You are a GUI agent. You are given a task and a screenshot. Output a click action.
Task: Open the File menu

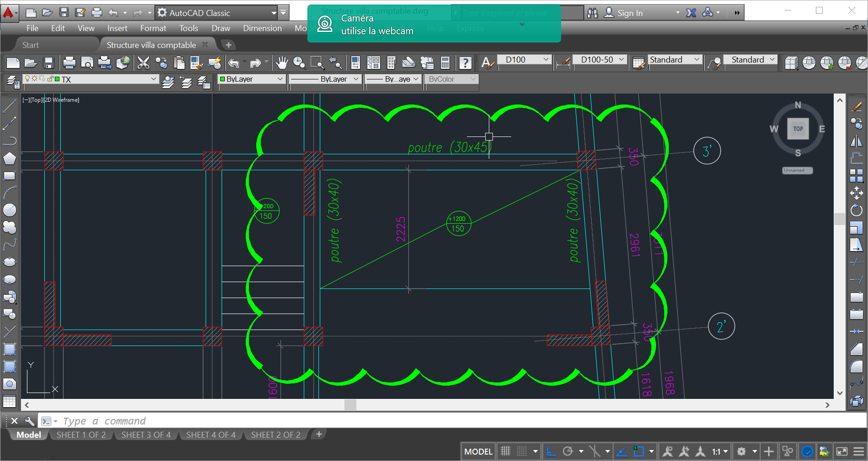click(32, 28)
